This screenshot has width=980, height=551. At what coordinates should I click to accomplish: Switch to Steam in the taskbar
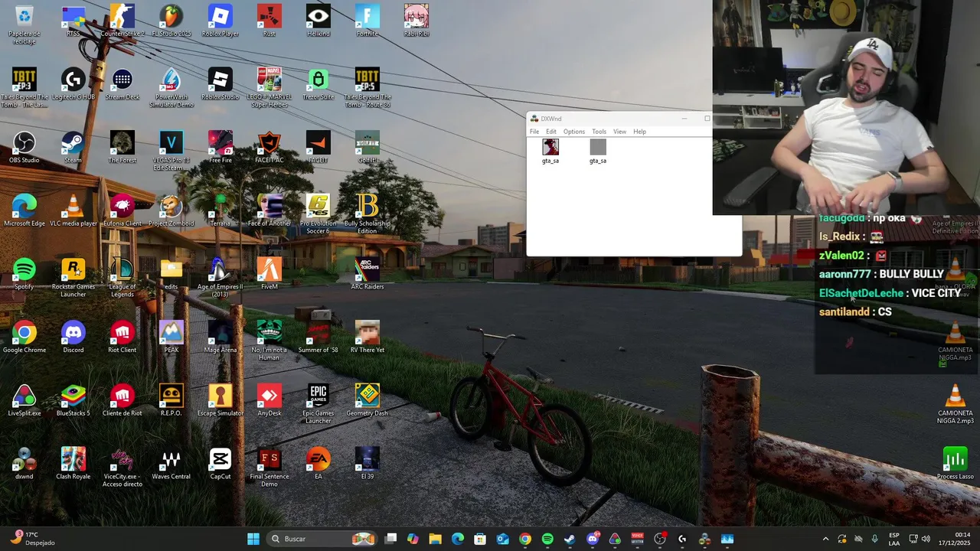tap(570, 539)
